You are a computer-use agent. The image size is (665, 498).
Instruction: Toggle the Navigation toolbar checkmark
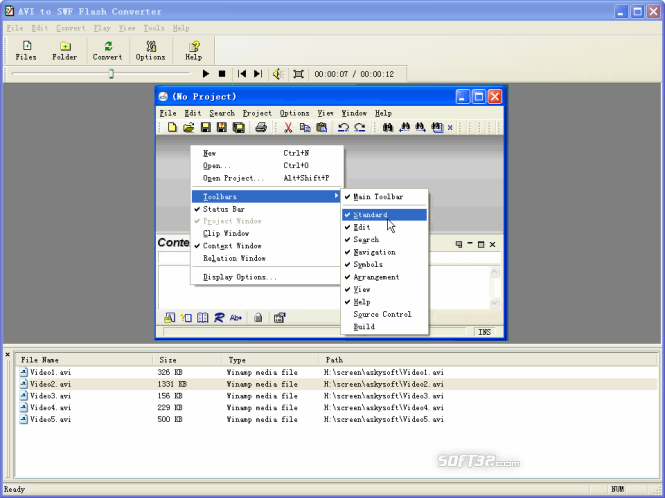384,252
